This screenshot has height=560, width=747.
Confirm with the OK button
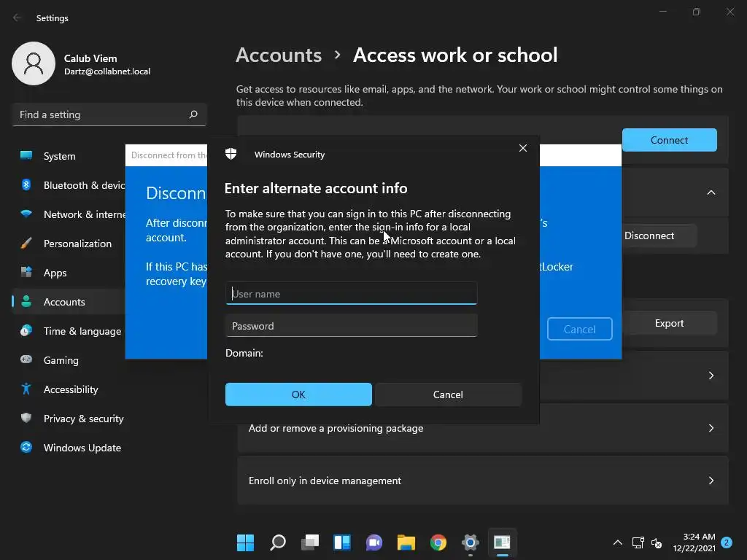298,394
